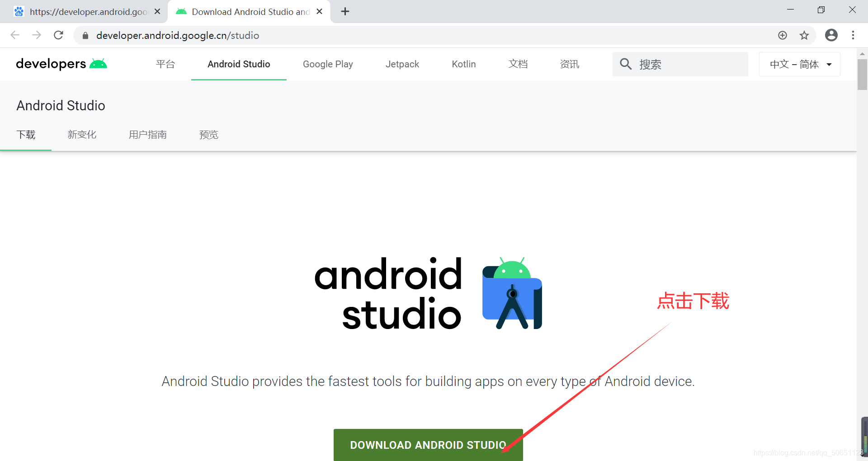
Task: Click into the 搜索 search field
Action: click(680, 64)
